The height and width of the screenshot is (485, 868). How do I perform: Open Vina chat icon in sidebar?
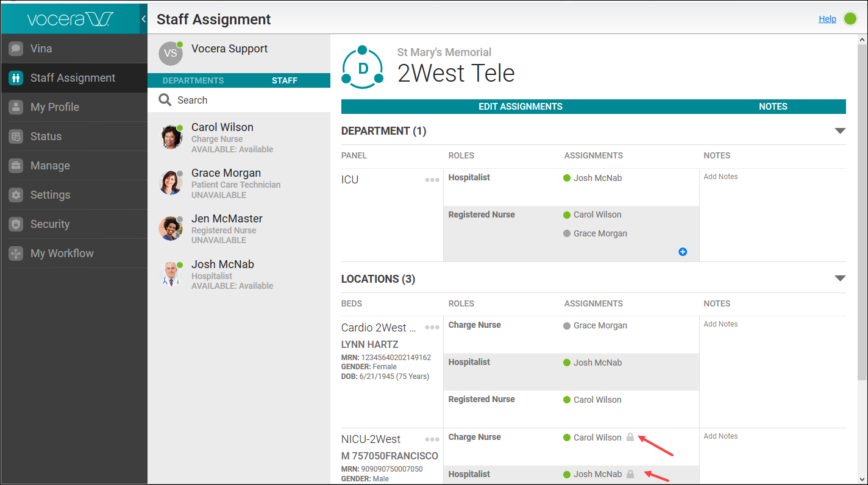pyautogui.click(x=16, y=49)
